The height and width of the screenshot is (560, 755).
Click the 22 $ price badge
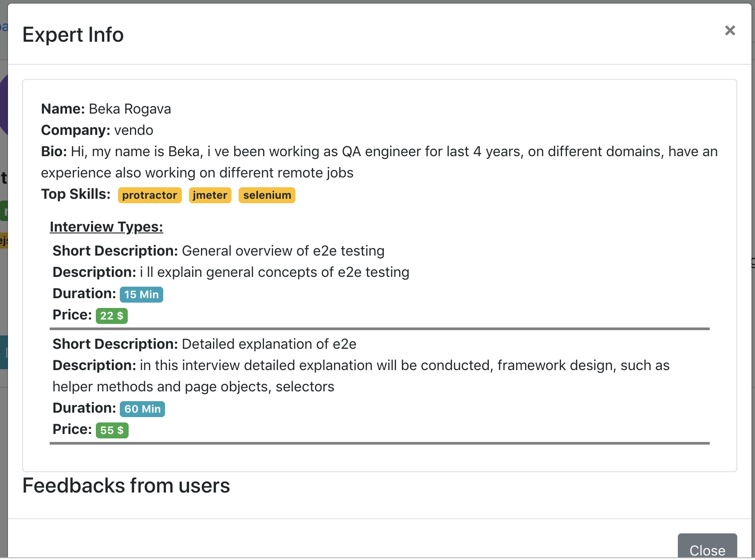111,316
